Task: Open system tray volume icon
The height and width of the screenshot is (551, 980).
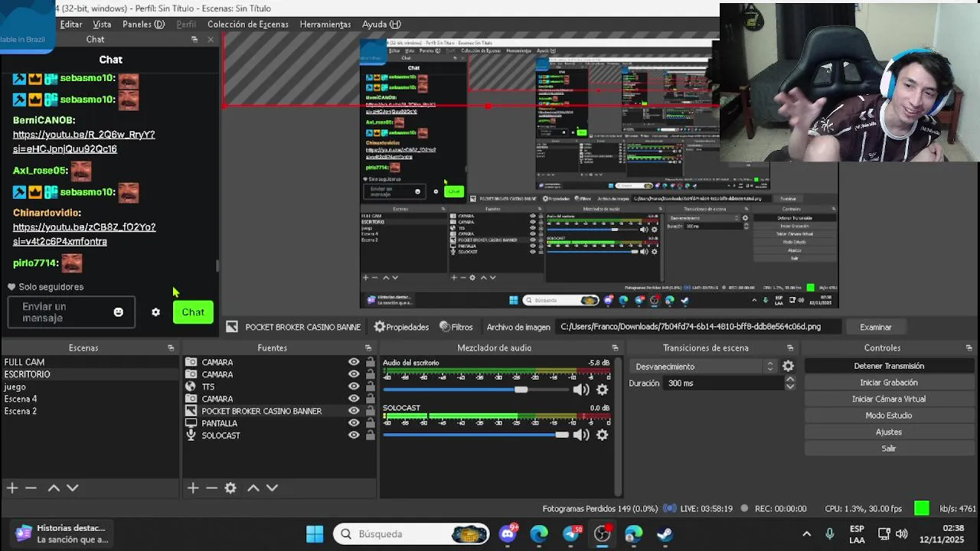Action: point(901,533)
